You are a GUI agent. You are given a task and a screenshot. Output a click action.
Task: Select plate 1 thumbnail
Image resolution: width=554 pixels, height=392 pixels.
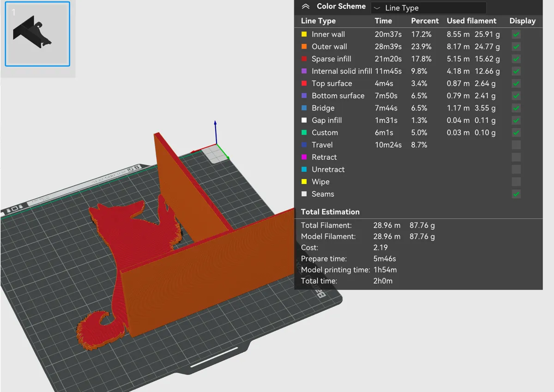click(37, 34)
